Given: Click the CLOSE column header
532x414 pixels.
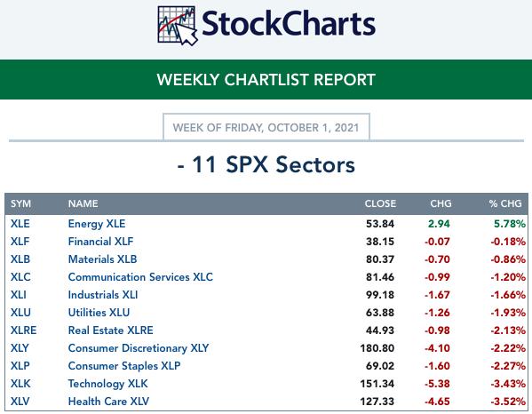Looking at the screenshot, I should 380,203.
